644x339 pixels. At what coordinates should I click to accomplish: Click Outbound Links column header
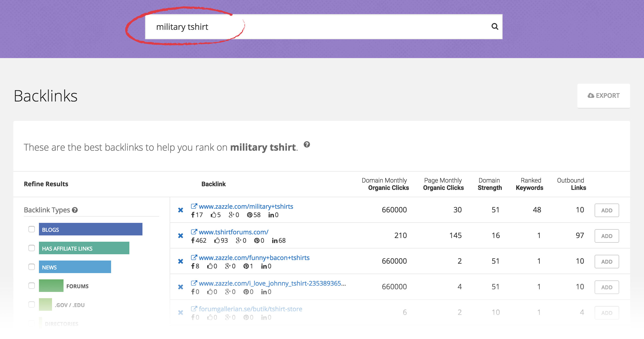[572, 184]
